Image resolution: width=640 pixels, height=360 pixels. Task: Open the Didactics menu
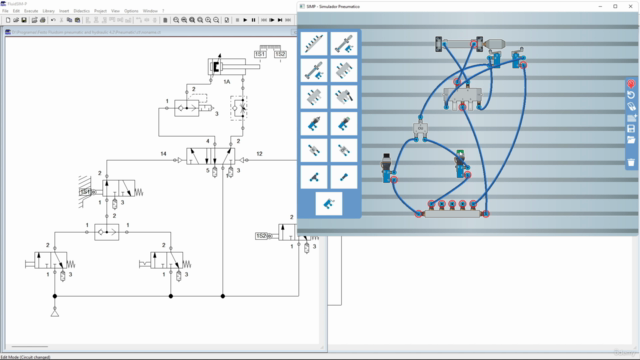(82, 11)
